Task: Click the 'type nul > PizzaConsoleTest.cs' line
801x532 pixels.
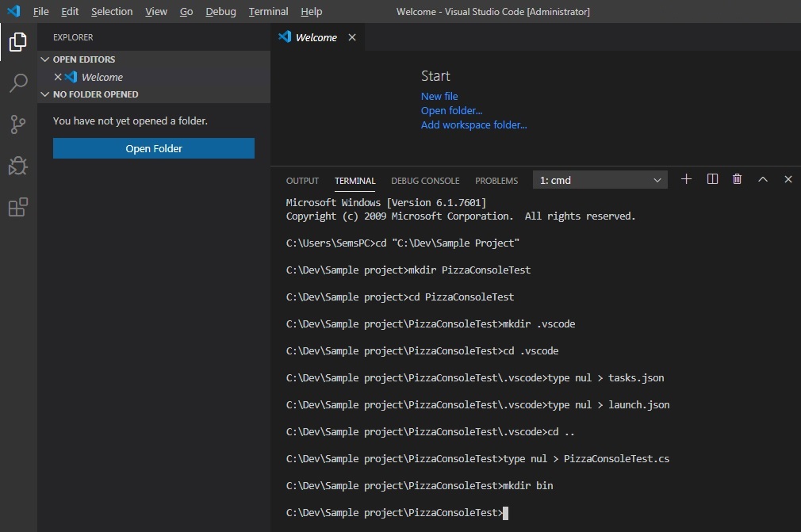Action: tap(477, 458)
